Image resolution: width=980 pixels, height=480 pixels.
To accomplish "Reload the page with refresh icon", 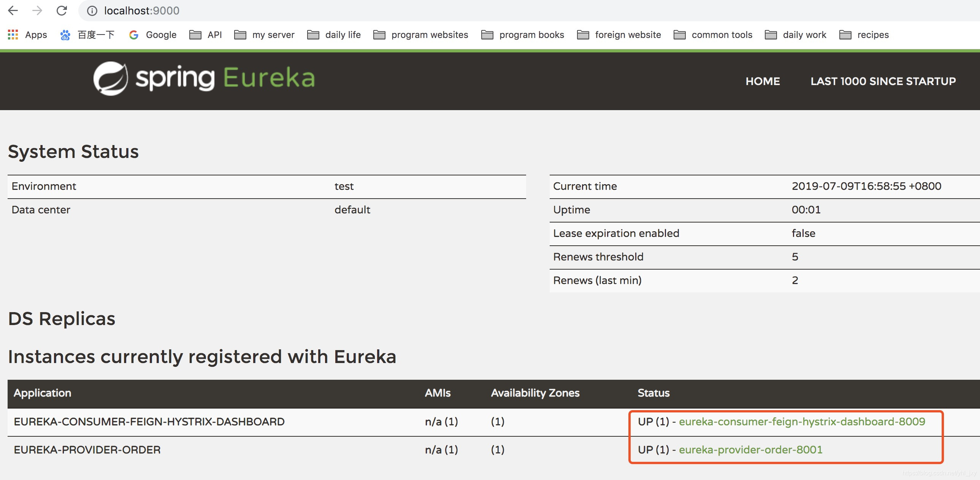I will coord(62,11).
